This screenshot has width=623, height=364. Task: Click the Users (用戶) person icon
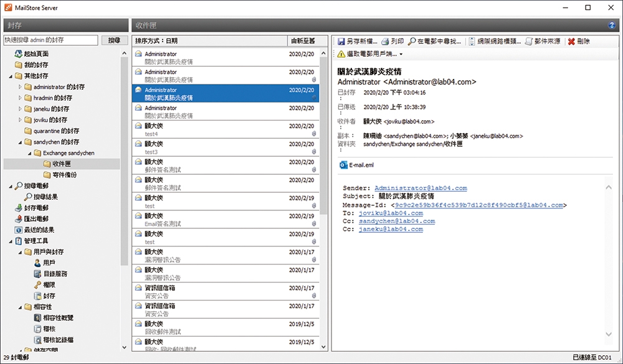(x=37, y=263)
